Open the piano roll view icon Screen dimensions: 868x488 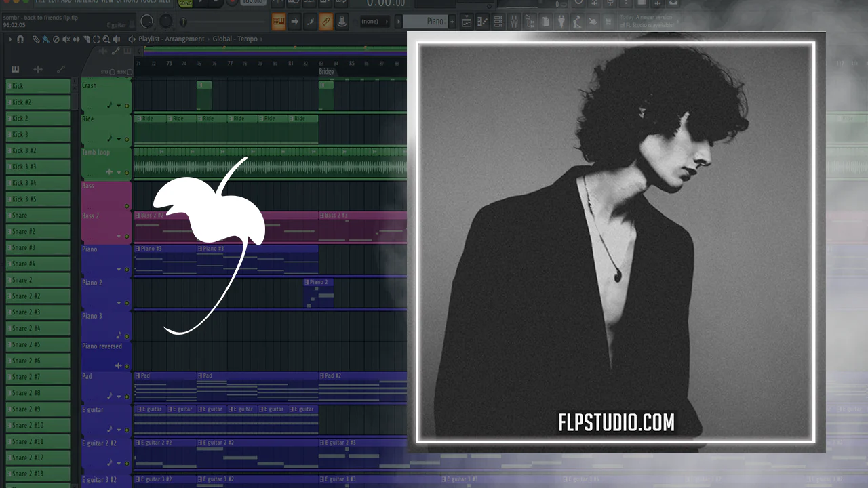pyautogui.click(x=483, y=22)
